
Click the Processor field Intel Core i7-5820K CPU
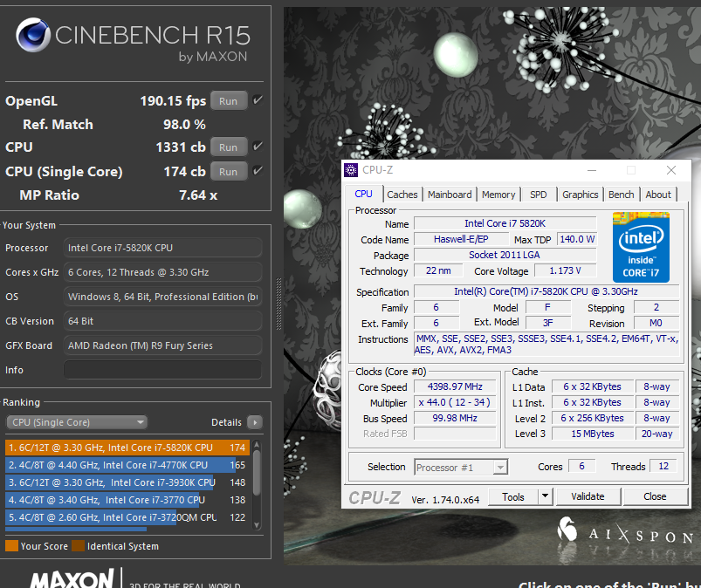(162, 248)
